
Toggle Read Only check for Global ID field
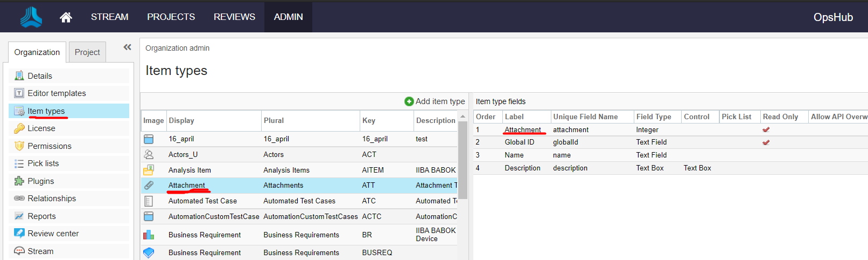click(766, 142)
